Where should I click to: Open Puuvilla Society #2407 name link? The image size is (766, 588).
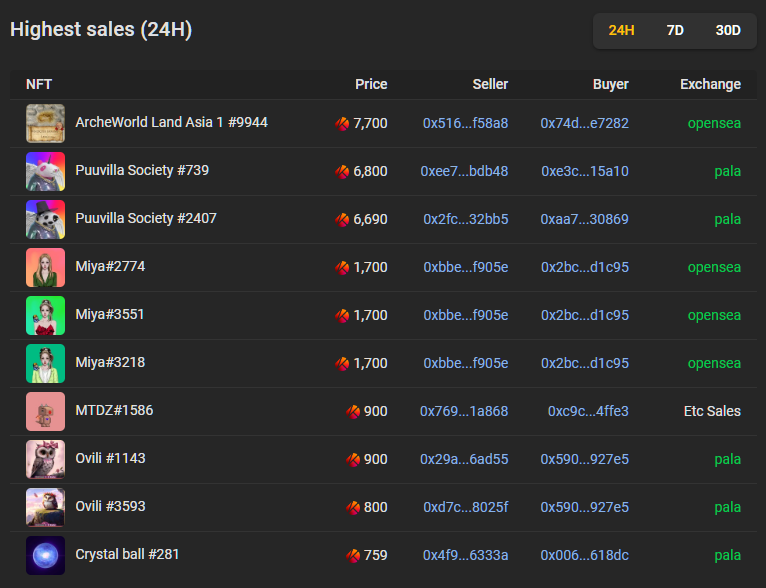coord(146,218)
